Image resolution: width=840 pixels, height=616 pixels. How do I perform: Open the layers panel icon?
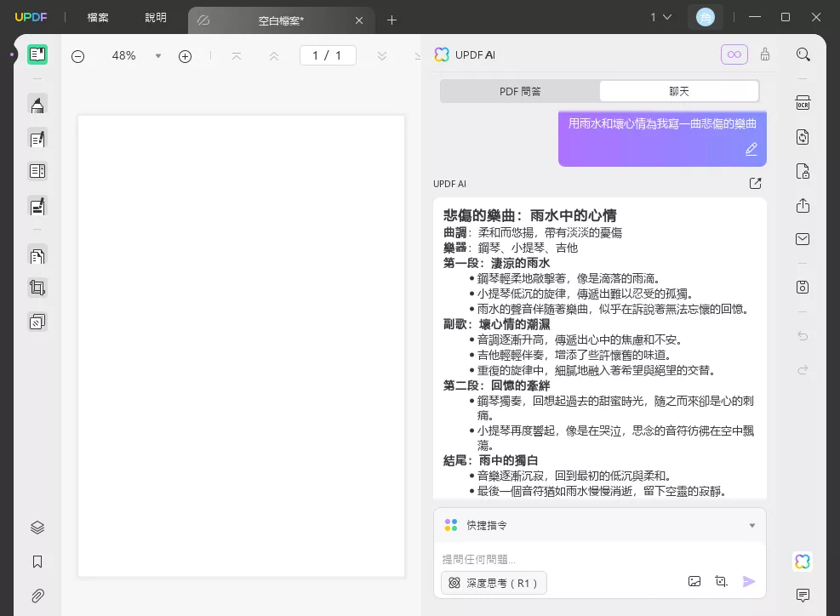point(37,528)
